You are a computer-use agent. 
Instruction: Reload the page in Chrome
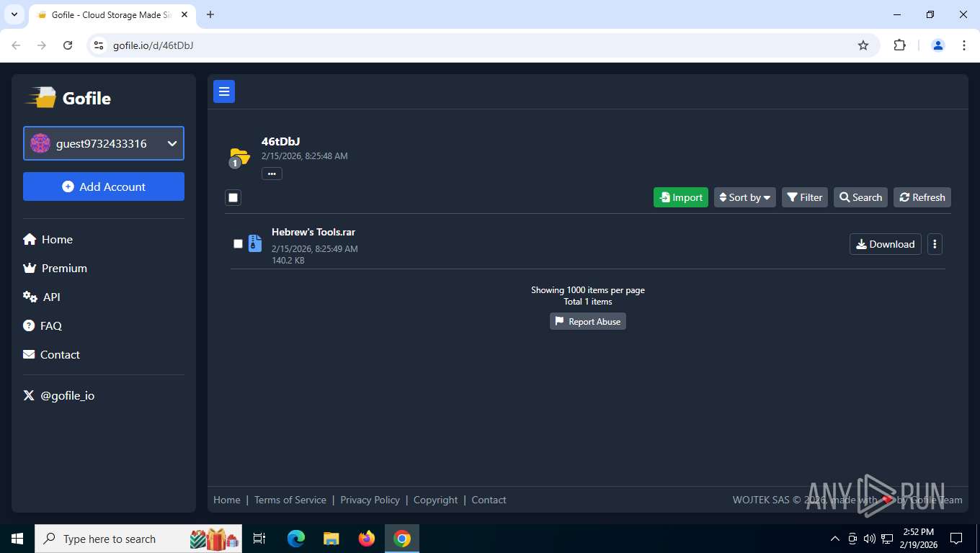point(68,45)
